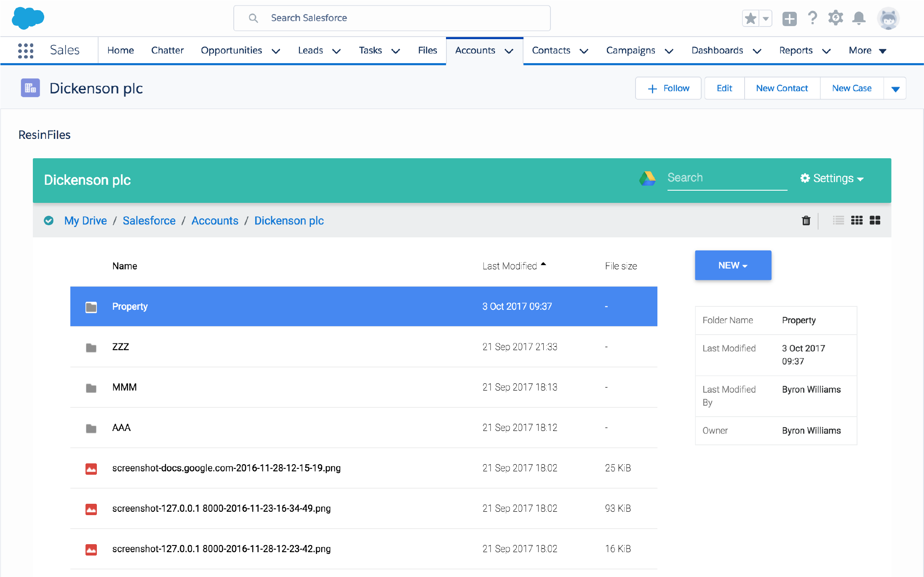The height and width of the screenshot is (577, 924).
Task: Click the trash delete icon
Action: point(806,221)
